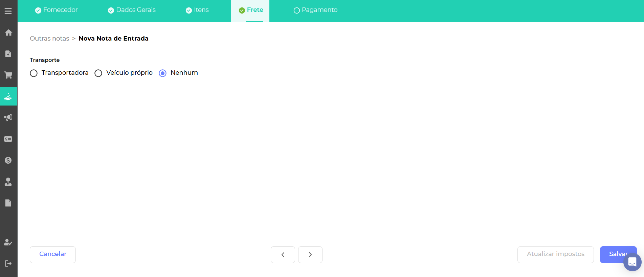Select the Veículo próprio radio option
The height and width of the screenshot is (277, 644).
coord(98,73)
